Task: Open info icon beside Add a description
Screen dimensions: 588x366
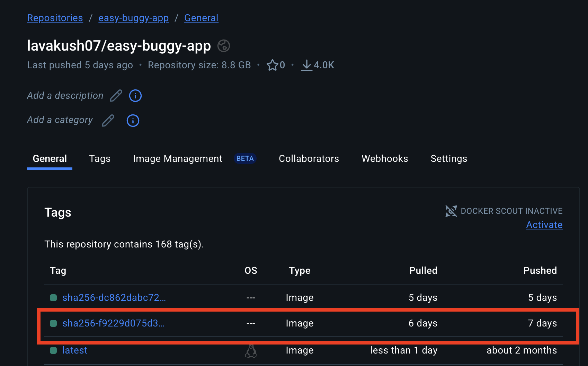Action: pos(135,96)
